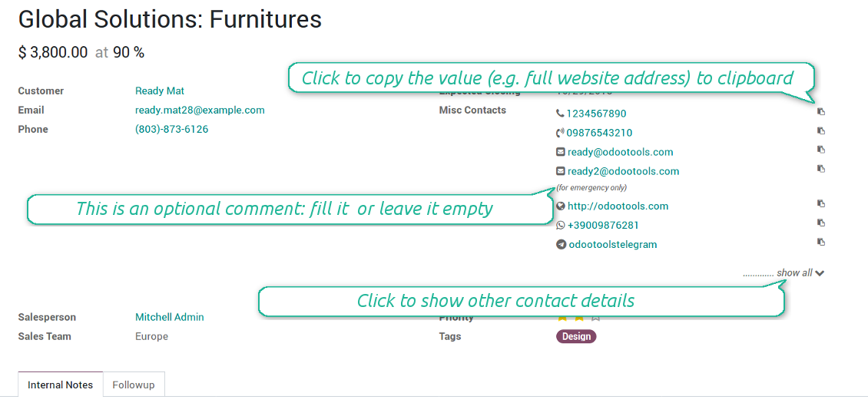Click the ready.mat28@example.com email link

click(200, 110)
